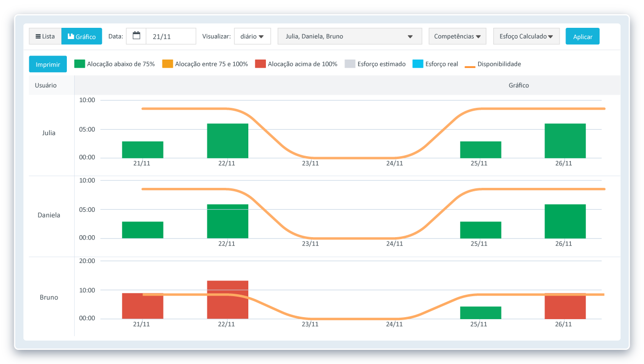
Task: Click Julia's green bar for 22/11
Action: [227, 141]
